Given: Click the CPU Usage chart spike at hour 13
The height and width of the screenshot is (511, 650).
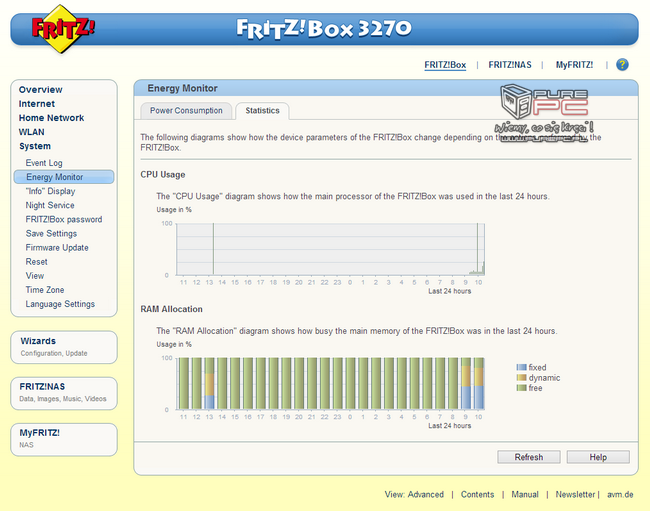Looking at the screenshot, I should pyautogui.click(x=213, y=249).
